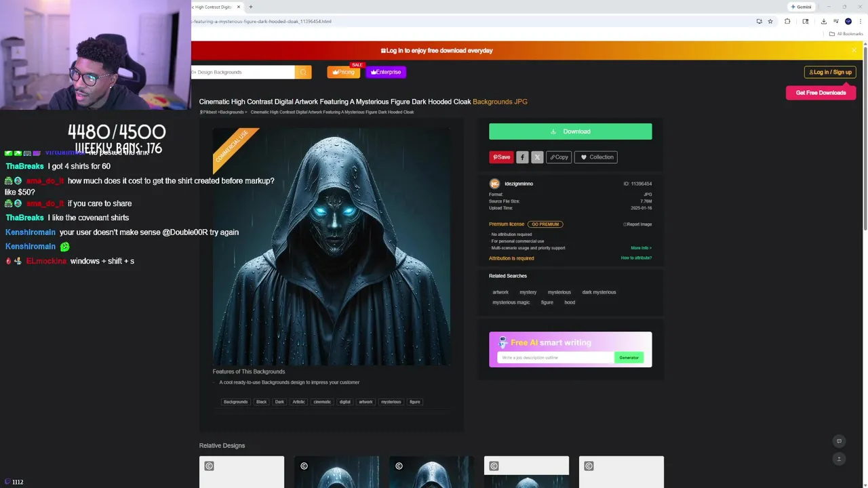Viewport: 868px width, 488px height.
Task: Share the artwork on X
Action: point(537,157)
